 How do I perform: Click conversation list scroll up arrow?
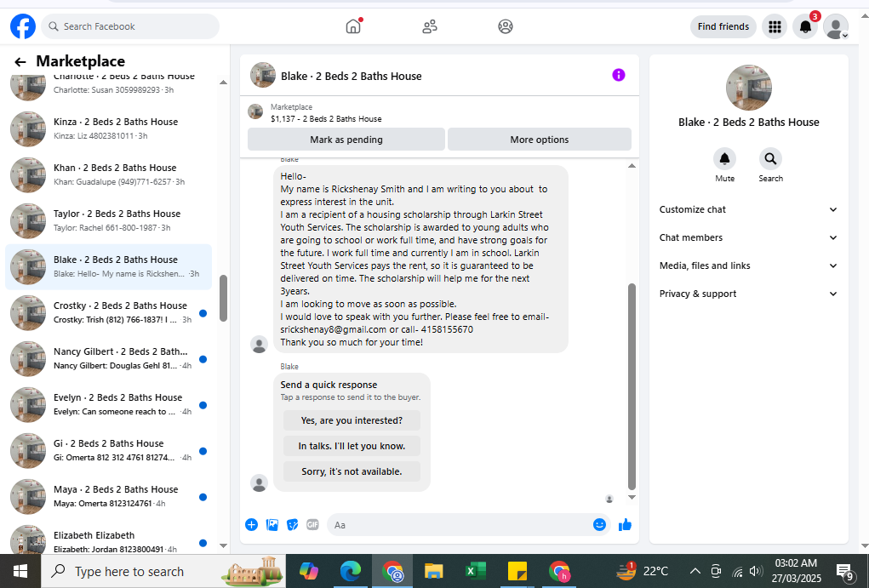[x=223, y=83]
